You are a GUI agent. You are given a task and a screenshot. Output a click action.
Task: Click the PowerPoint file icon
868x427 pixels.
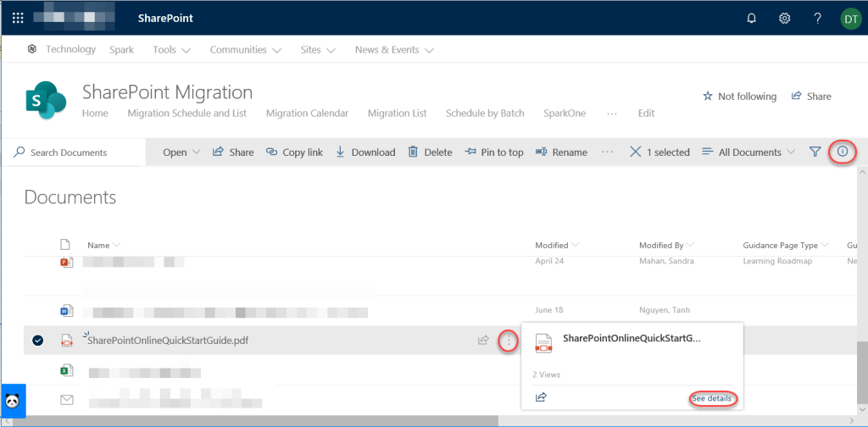coord(66,262)
